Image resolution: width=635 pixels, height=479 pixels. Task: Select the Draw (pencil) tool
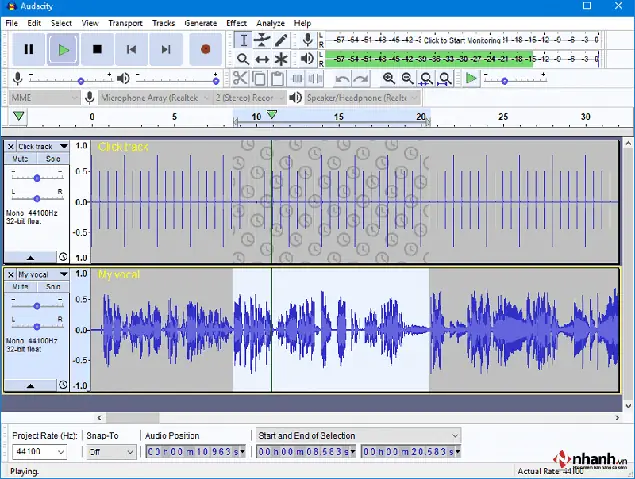pyautogui.click(x=281, y=40)
